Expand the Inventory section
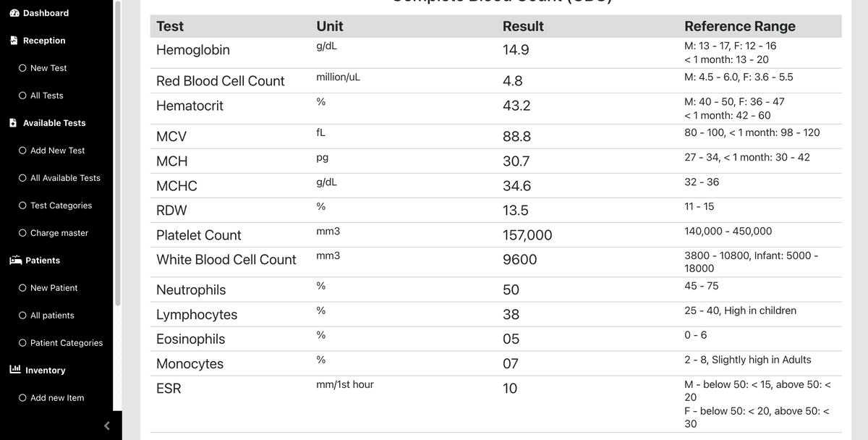The width and height of the screenshot is (868, 440). point(43,370)
